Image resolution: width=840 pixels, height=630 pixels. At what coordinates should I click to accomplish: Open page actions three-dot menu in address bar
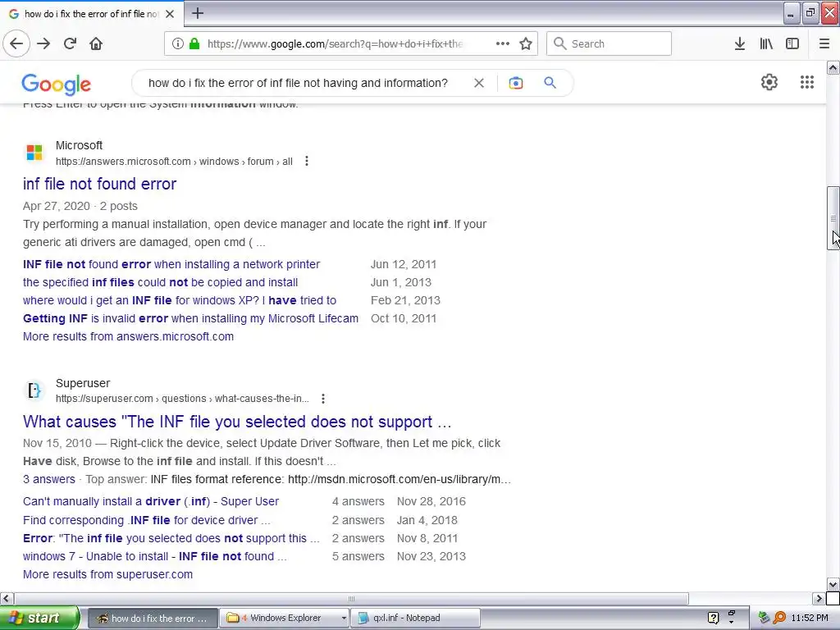(503, 43)
